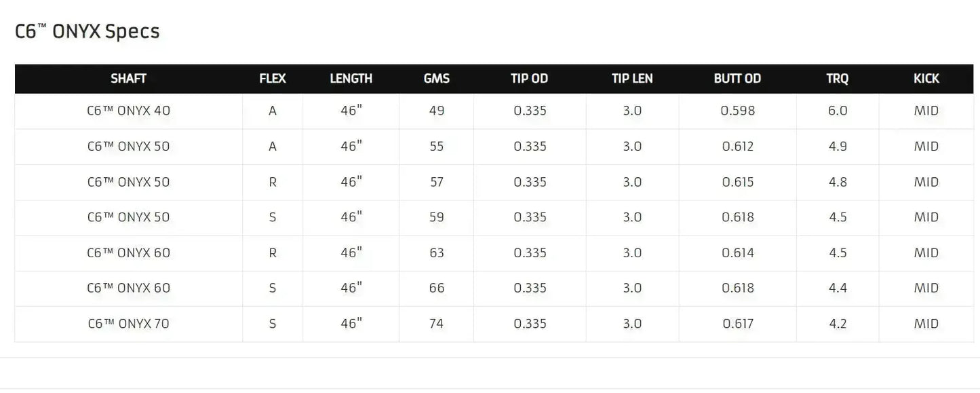
Task: Click the 0.617 butt OD value
Action: pyautogui.click(x=737, y=324)
